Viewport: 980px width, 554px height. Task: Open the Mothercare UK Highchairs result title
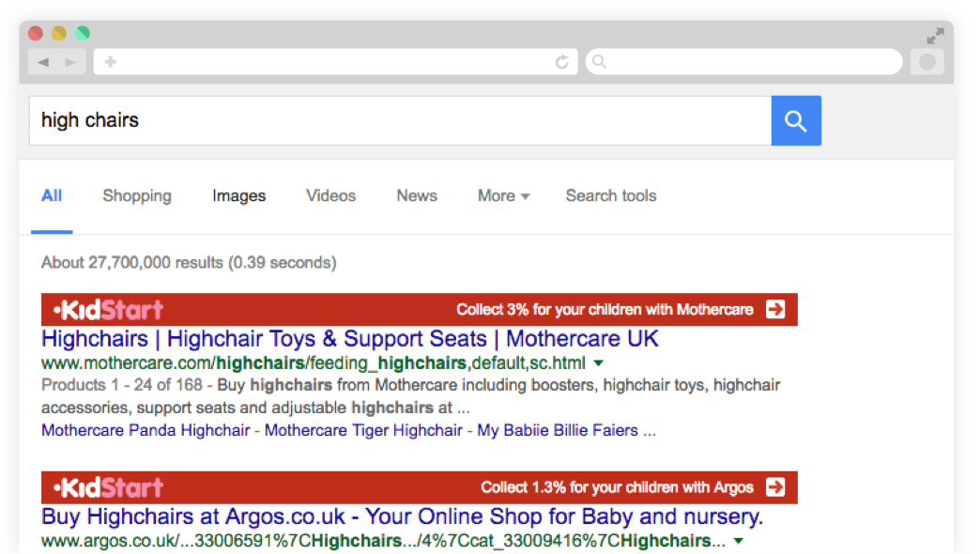(x=350, y=338)
